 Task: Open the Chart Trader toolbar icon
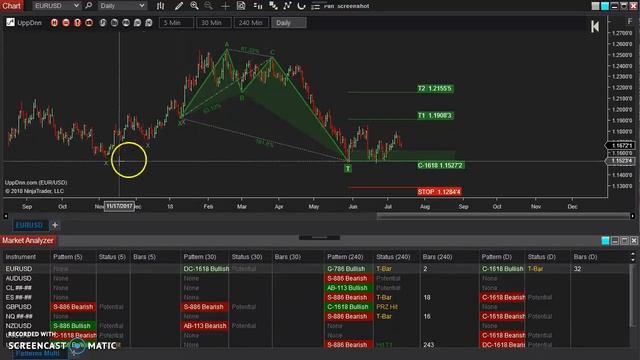[258, 6]
